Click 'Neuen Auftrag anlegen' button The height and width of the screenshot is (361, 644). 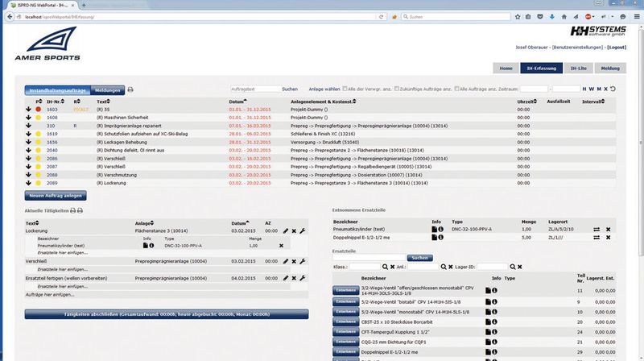tap(56, 196)
